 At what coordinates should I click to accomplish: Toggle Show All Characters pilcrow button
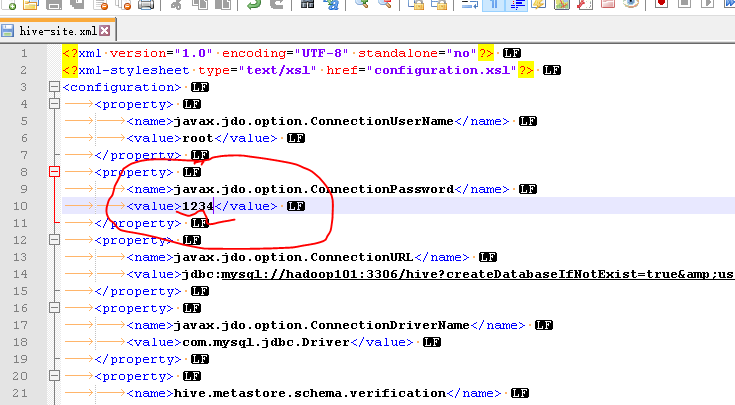pyautogui.click(x=494, y=4)
